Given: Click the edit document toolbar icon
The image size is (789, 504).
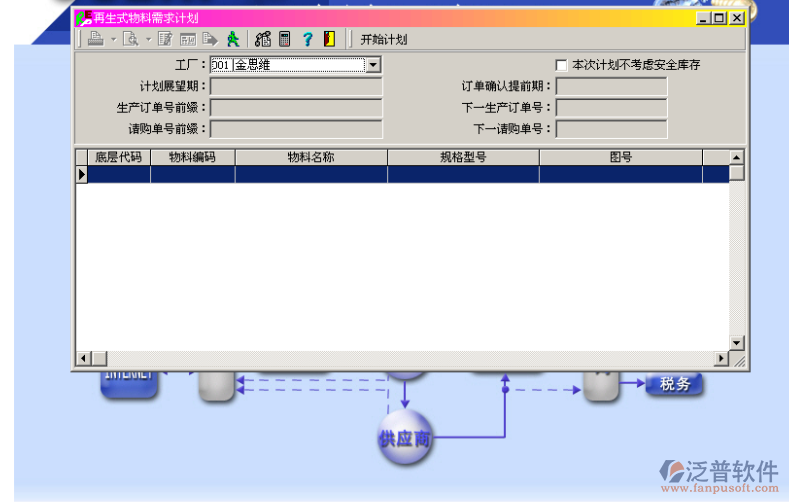Looking at the screenshot, I should pyautogui.click(x=165, y=39).
